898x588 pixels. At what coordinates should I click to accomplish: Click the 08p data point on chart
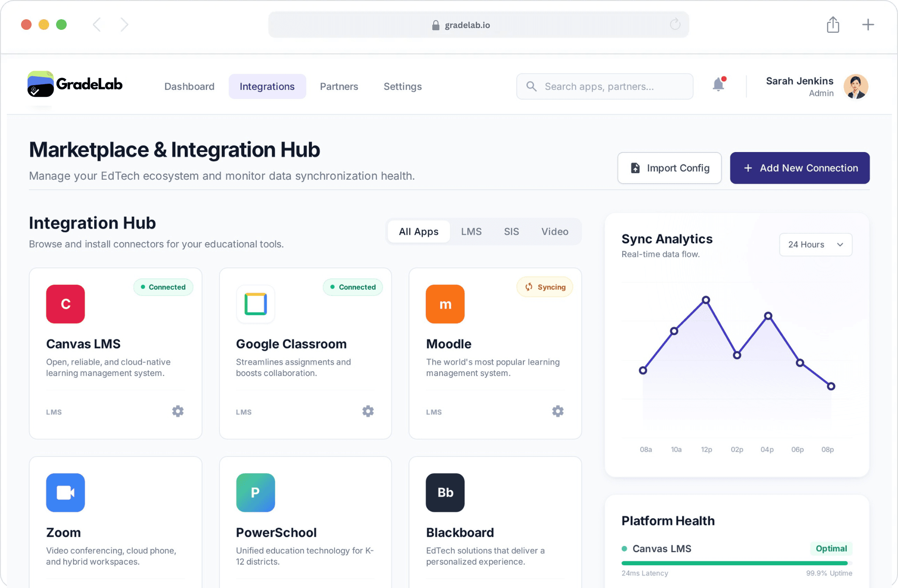pos(831,386)
